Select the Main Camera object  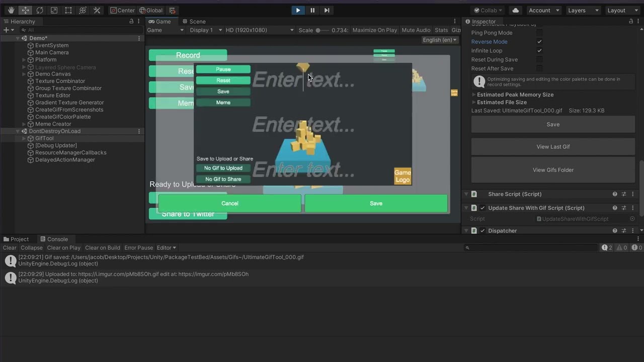tap(52, 52)
